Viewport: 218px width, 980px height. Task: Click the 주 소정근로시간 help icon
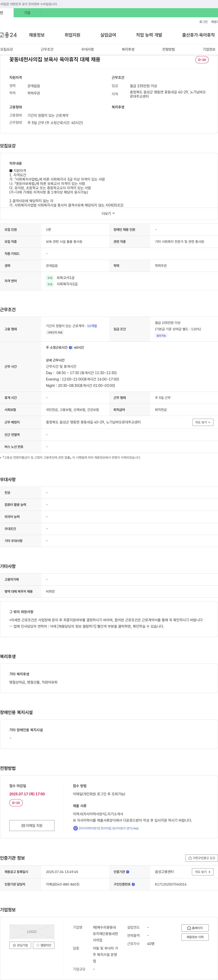click(x=70, y=347)
